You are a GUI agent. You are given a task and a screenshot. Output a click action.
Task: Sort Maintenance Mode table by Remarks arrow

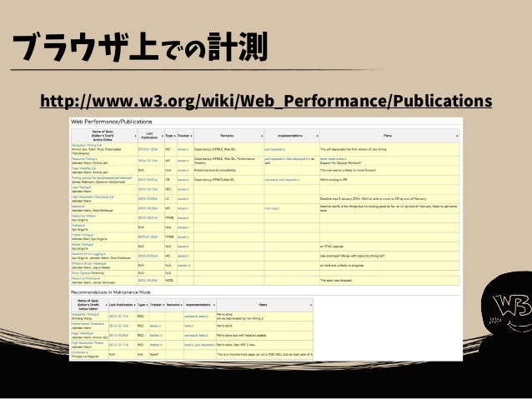click(x=182, y=306)
